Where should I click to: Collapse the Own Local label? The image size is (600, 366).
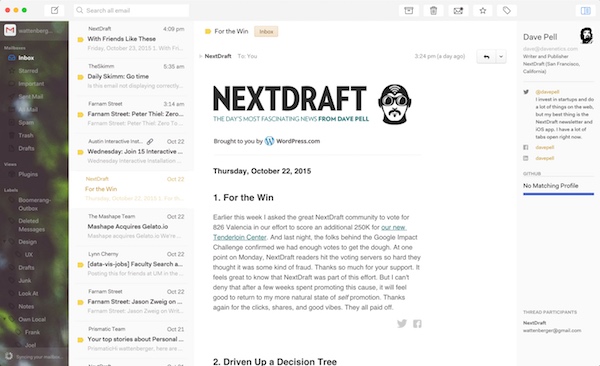(x=5, y=319)
